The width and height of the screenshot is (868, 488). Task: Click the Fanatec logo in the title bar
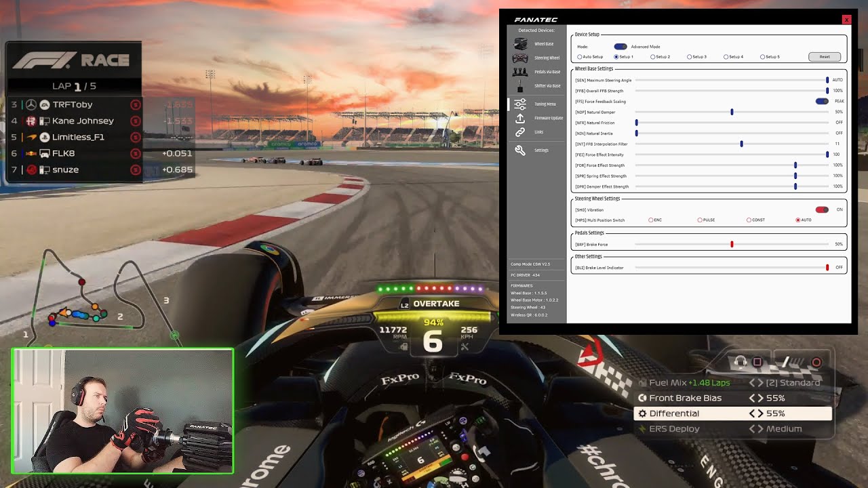click(x=536, y=20)
